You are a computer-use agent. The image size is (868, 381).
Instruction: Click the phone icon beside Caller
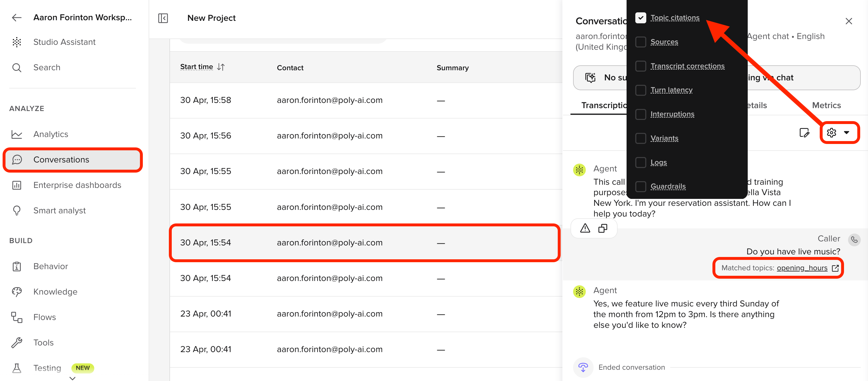(x=854, y=240)
